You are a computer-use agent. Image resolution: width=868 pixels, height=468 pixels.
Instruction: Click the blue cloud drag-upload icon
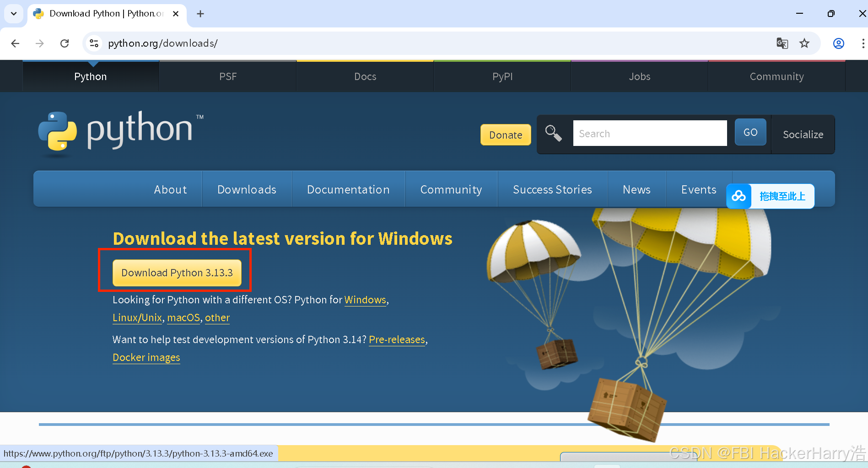coord(739,196)
